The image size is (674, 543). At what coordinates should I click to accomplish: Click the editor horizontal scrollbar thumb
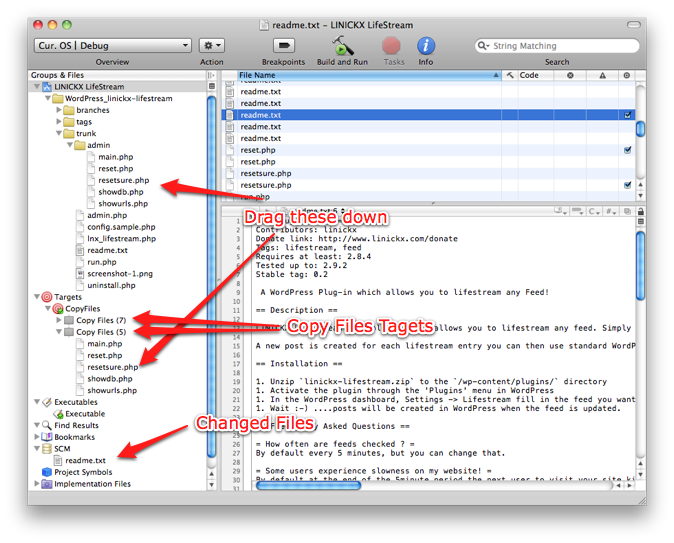pyautogui.click(x=308, y=485)
